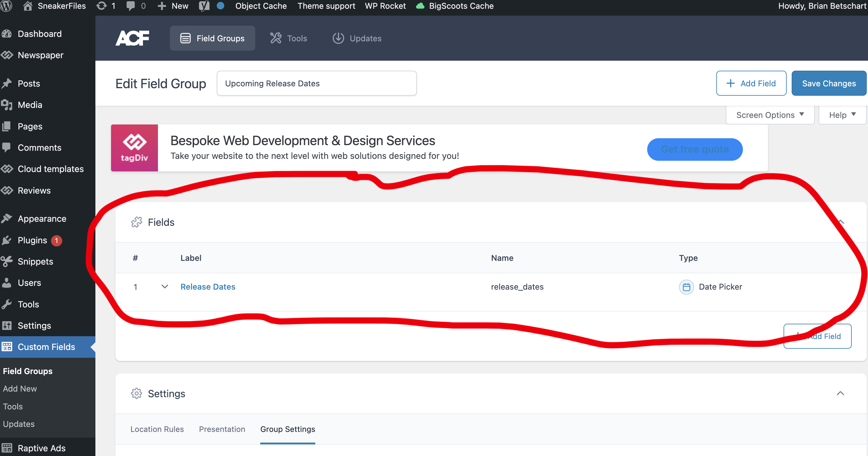
Task: Click the Comments icon in sidebar
Action: tap(7, 148)
